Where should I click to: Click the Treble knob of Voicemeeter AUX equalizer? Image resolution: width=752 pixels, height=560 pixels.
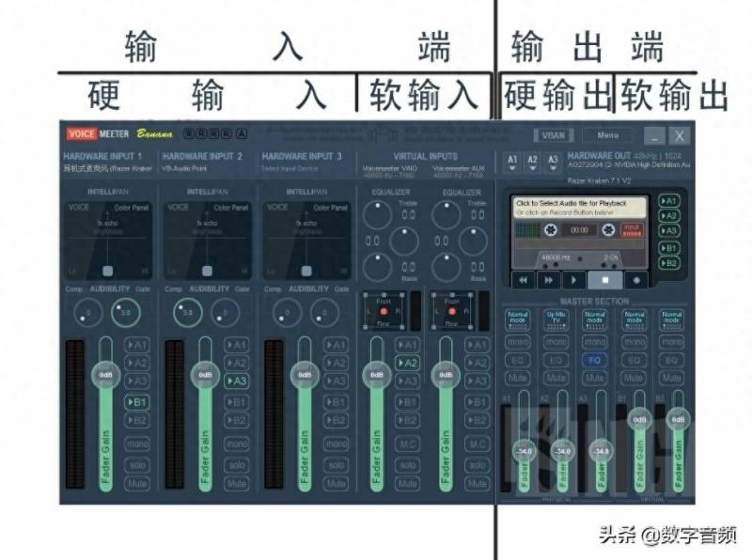[446, 214]
